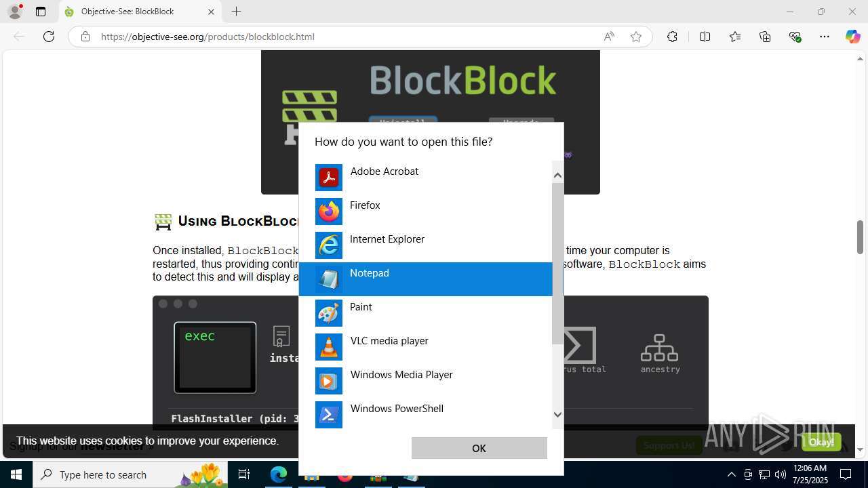Select Adobe Acrobat in the app list
Screen dimensions: 868x488
(425, 178)
